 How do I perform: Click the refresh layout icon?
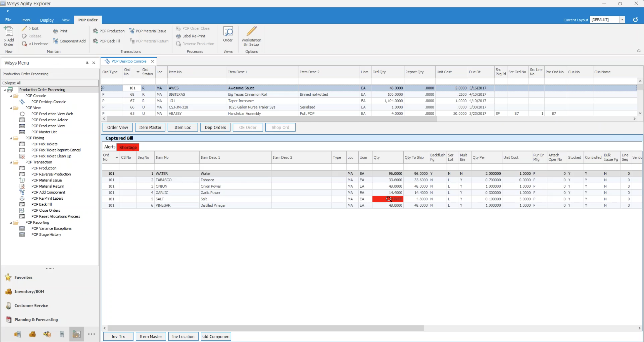click(635, 20)
